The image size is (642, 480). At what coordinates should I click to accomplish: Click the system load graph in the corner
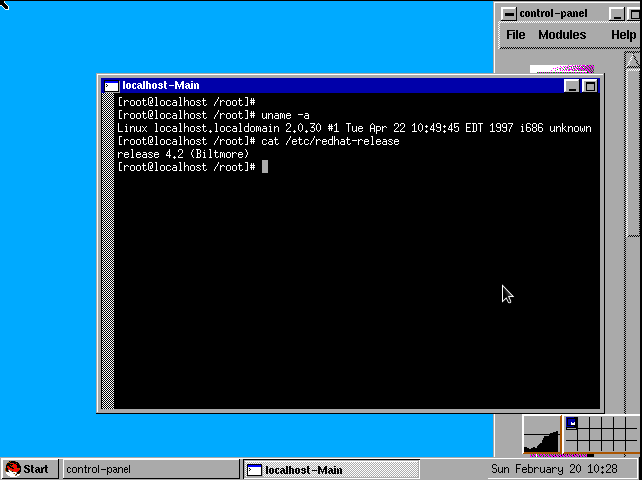pyautogui.click(x=542, y=435)
